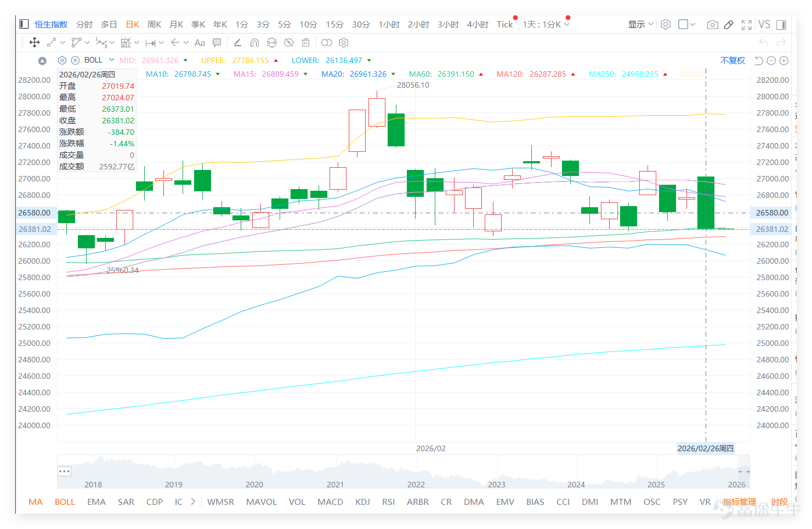Switch to 周K weekly chart tab
Screen dimensions: 812x529
coord(154,24)
